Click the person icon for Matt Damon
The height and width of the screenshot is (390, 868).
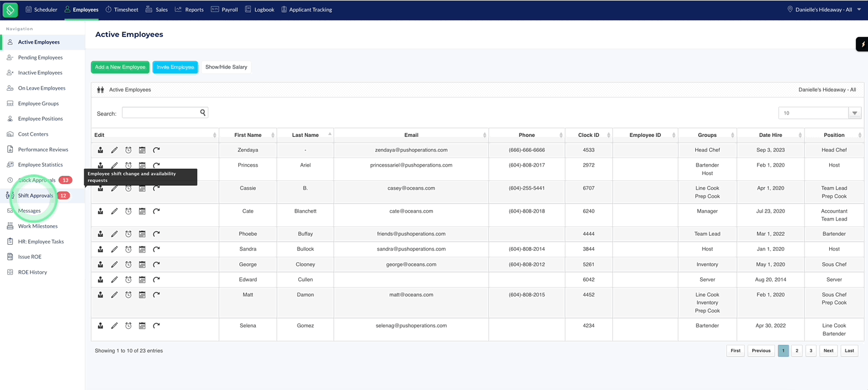pos(101,295)
